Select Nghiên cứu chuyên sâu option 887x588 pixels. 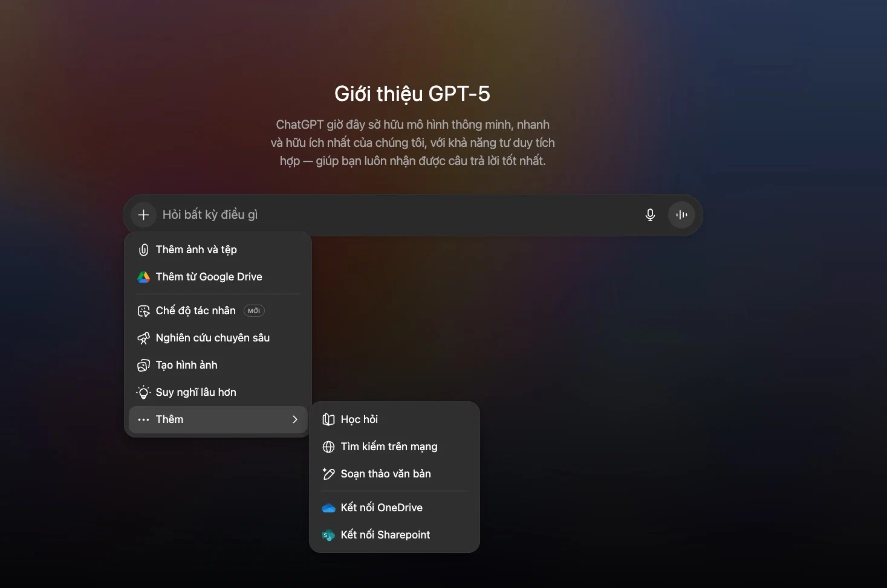[x=218, y=338]
